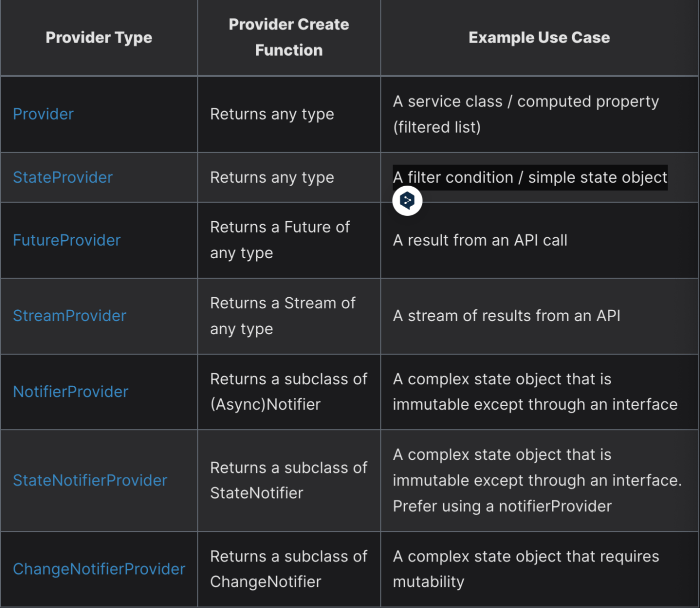Click the '(Async)Notifier' subclass cell
700x608 pixels.
tap(289, 392)
